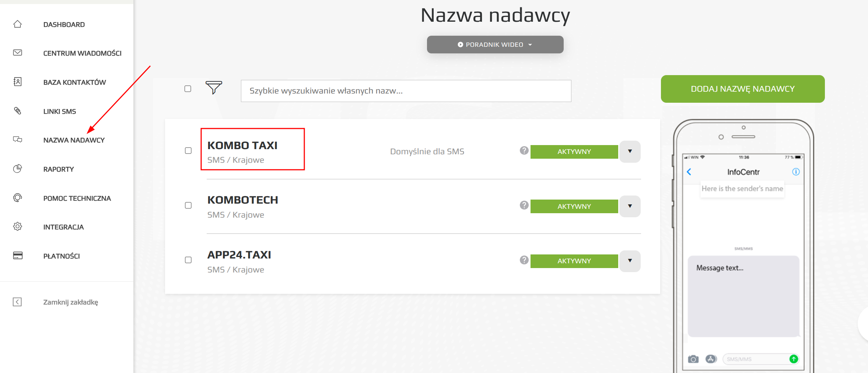Image resolution: width=868 pixels, height=373 pixels.
Task: Click the help question mark beside KOMBOTECH
Action: click(x=524, y=205)
